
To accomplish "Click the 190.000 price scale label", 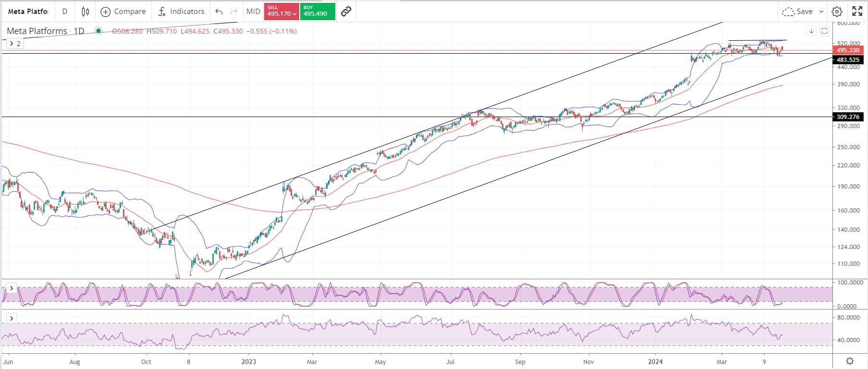I will 848,186.
